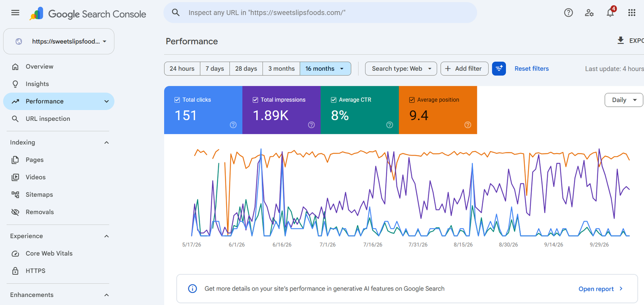Open user settings and permissions icon

[589, 12]
